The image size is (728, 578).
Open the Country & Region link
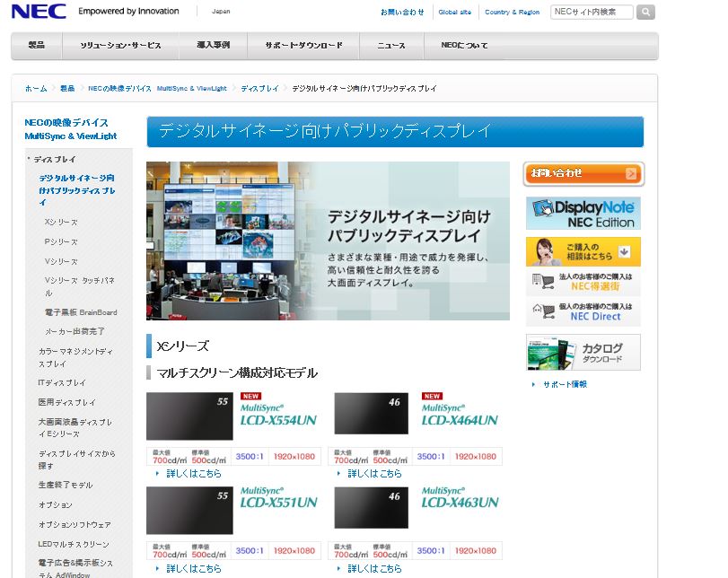(x=512, y=12)
